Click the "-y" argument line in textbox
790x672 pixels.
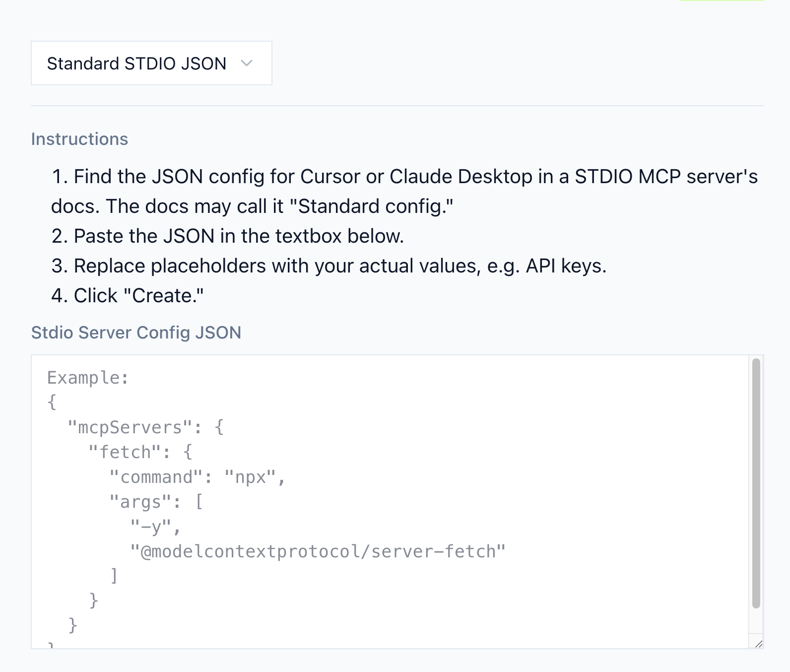155,527
